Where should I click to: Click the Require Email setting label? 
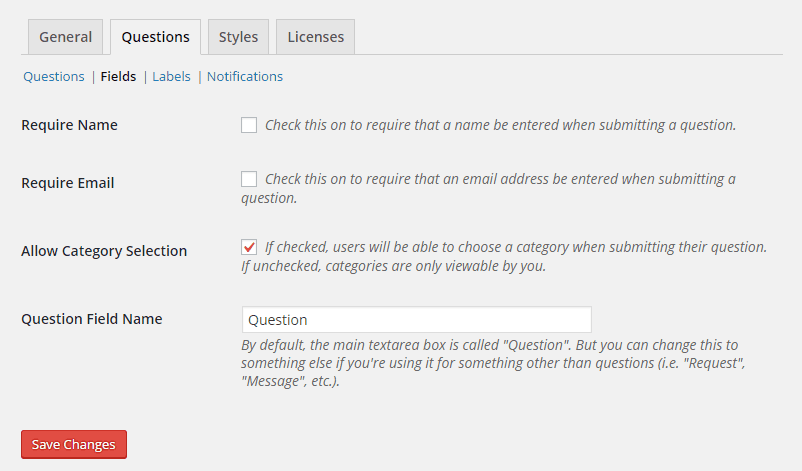67,183
